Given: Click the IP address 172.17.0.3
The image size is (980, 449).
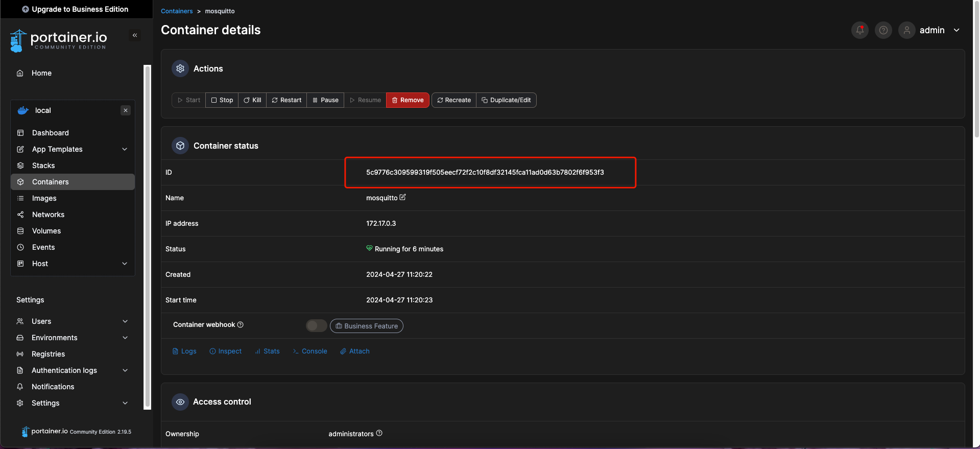Looking at the screenshot, I should pos(381,223).
